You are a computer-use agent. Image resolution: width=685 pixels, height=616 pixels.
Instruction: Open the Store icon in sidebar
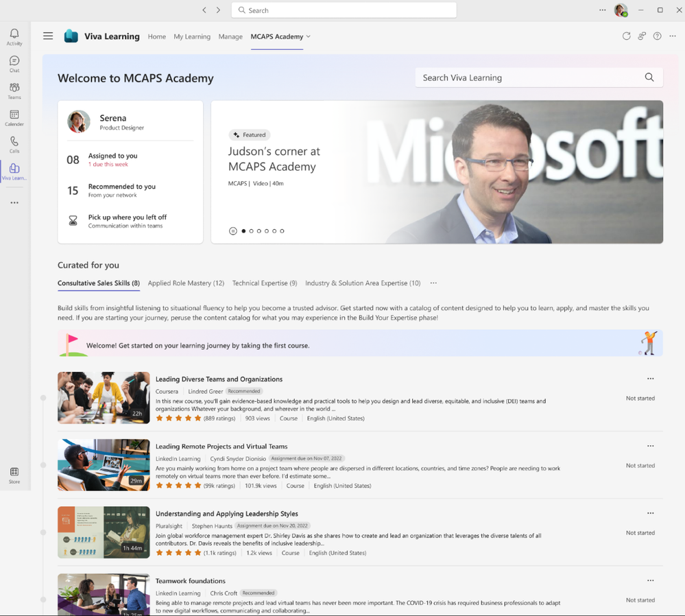14,475
